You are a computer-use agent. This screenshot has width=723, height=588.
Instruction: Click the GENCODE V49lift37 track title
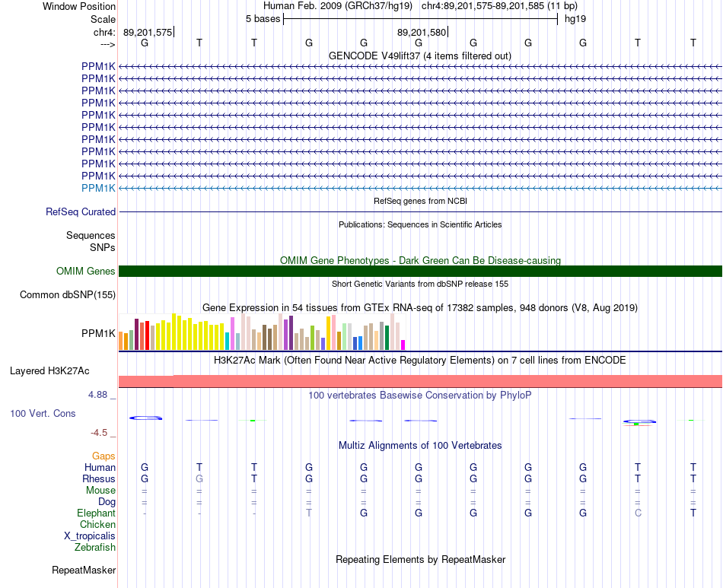point(420,56)
